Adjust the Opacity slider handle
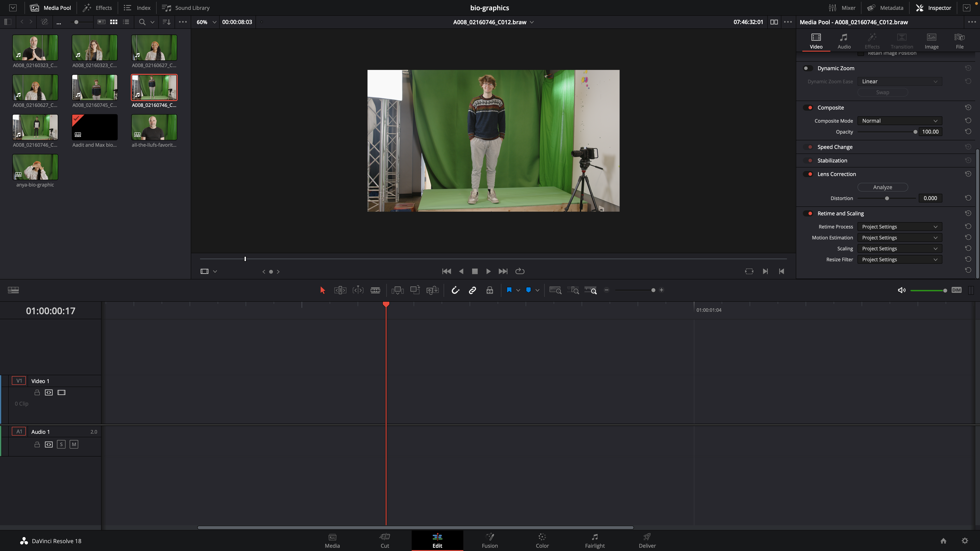Image resolution: width=980 pixels, height=551 pixels. point(915,132)
